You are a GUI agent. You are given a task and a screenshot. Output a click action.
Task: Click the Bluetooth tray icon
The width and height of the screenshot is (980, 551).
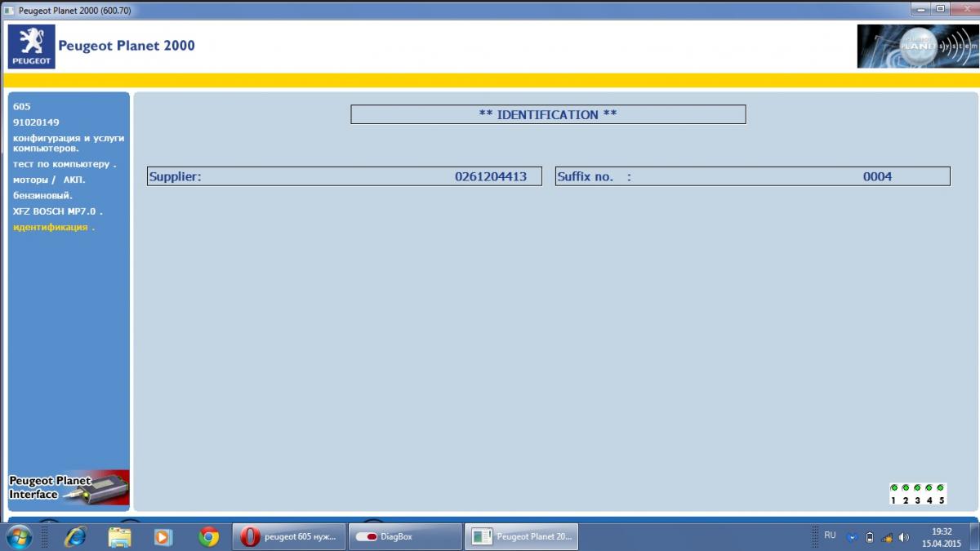pos(852,537)
